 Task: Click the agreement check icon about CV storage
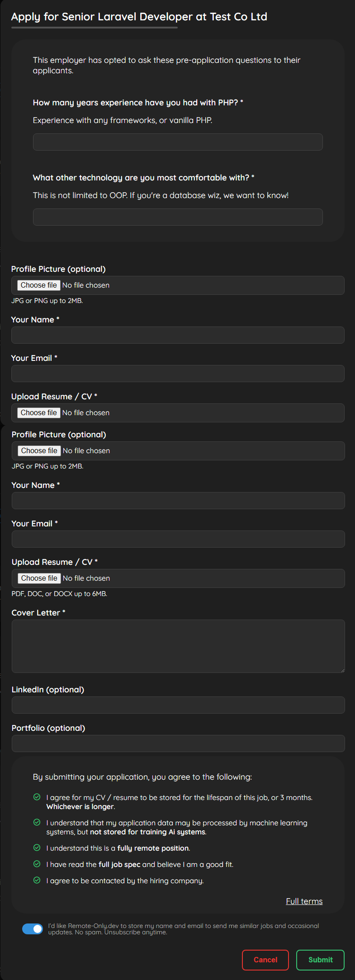38,797
